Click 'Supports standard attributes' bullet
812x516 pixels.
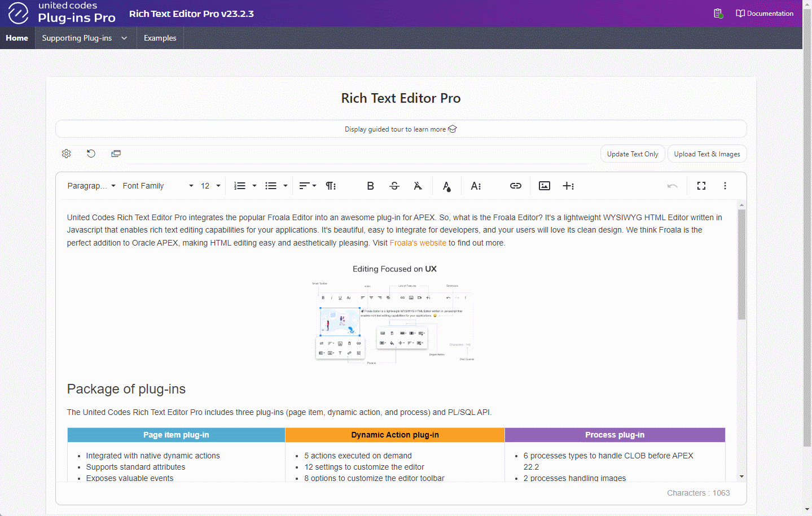click(135, 467)
